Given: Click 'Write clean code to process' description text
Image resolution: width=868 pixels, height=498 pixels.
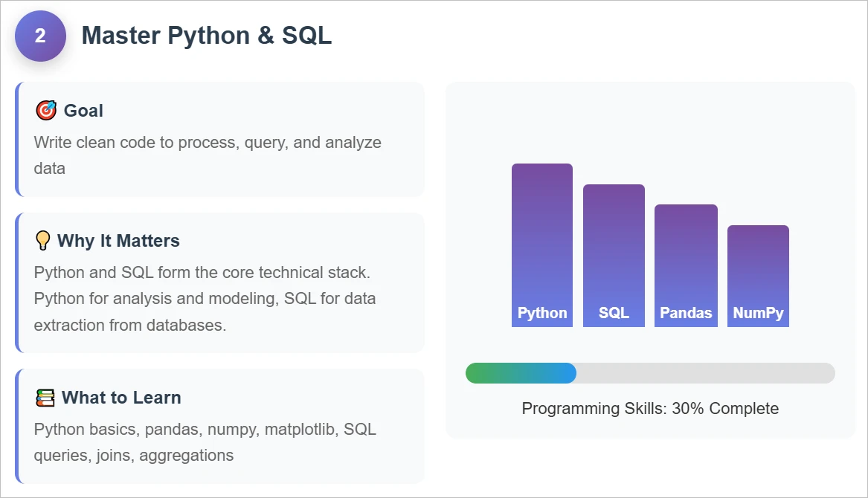Looking at the screenshot, I should click(x=208, y=155).
